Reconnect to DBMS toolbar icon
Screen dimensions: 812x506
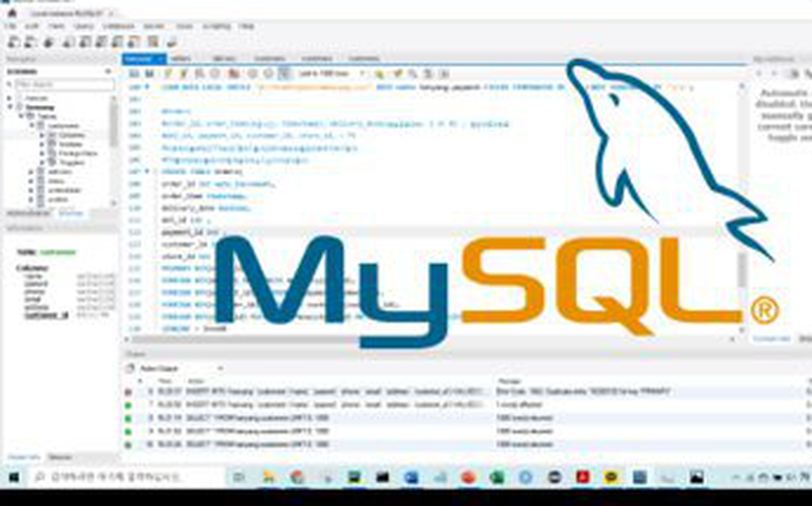[172, 42]
